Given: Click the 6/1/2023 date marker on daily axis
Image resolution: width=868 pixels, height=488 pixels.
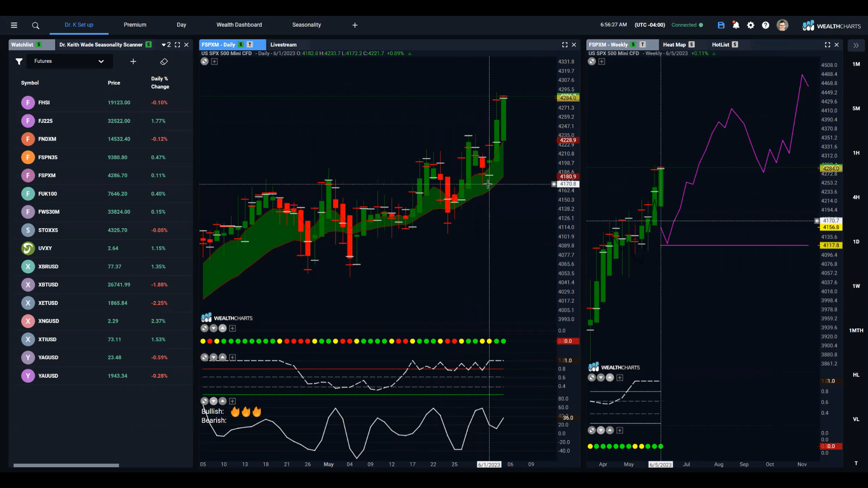Looking at the screenshot, I should coord(489,465).
